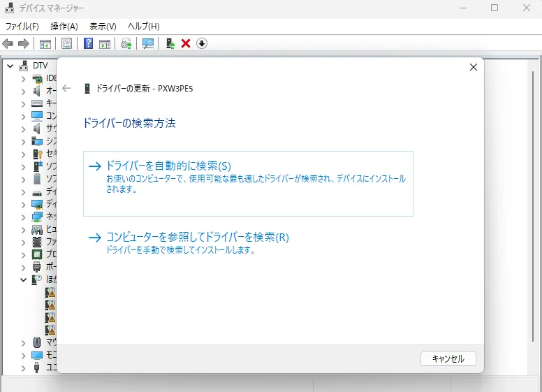Screen dimensions: 542x392
Task: Expand the IDE category chevron
Action: [x=23, y=79]
